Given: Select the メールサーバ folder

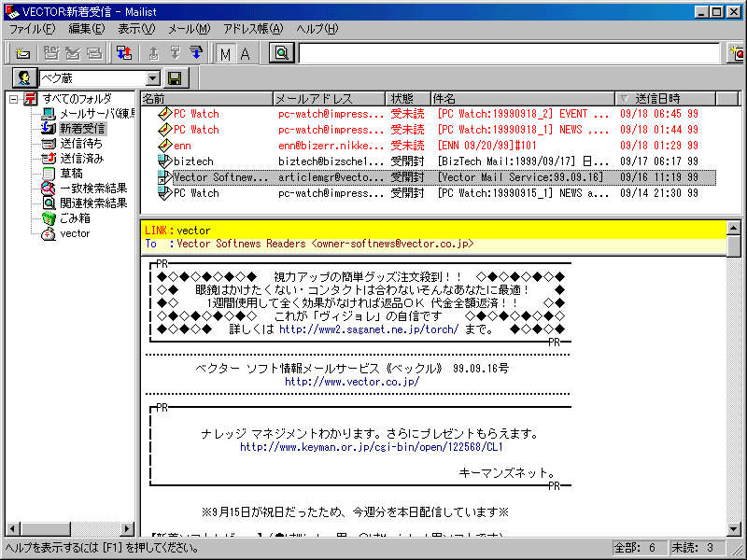Looking at the screenshot, I should click(97, 114).
